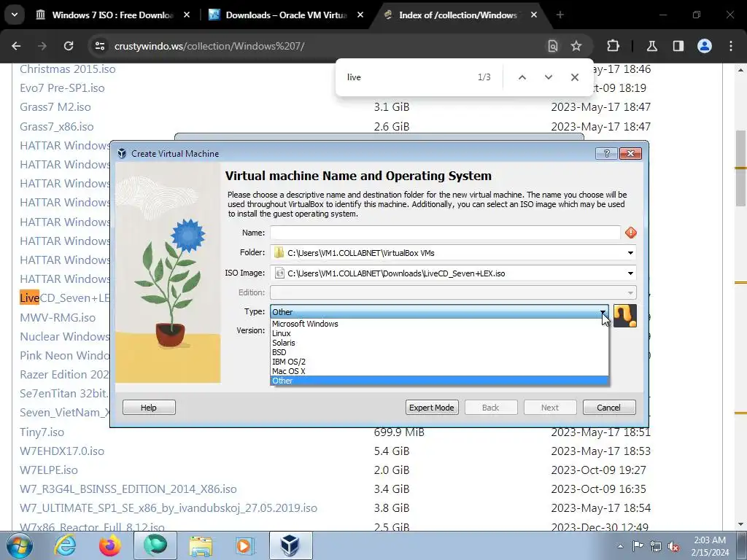Click the dialog help question mark button
747x560 pixels.
click(606, 153)
